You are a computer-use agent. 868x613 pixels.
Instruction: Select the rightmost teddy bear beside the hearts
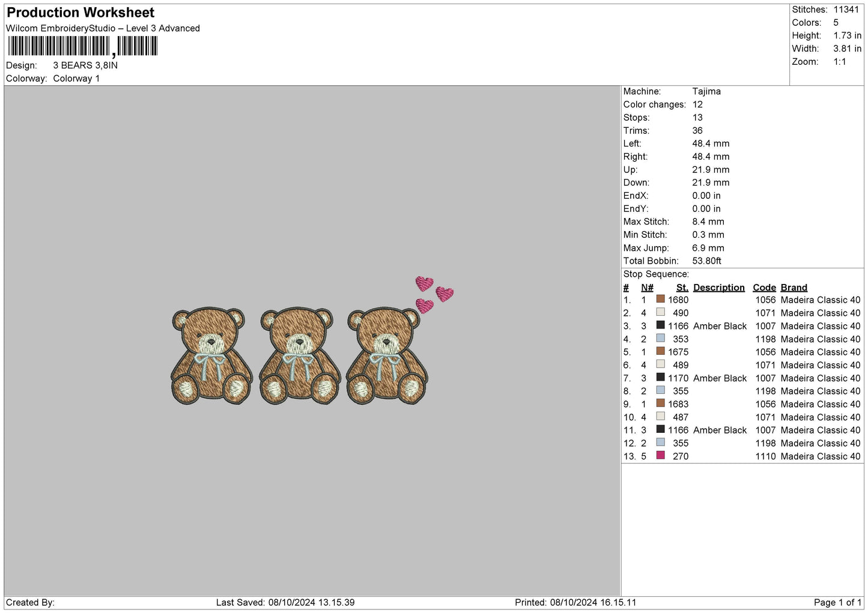(x=387, y=355)
